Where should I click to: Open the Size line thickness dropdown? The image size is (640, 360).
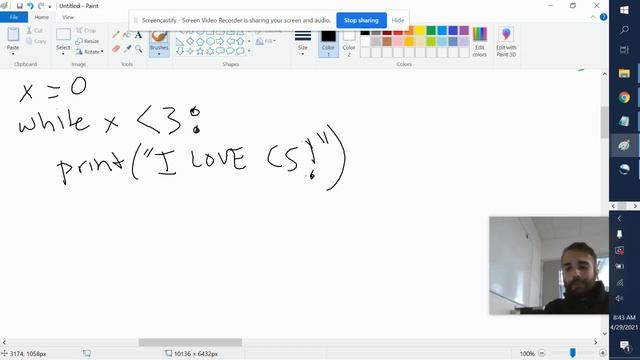click(x=303, y=42)
